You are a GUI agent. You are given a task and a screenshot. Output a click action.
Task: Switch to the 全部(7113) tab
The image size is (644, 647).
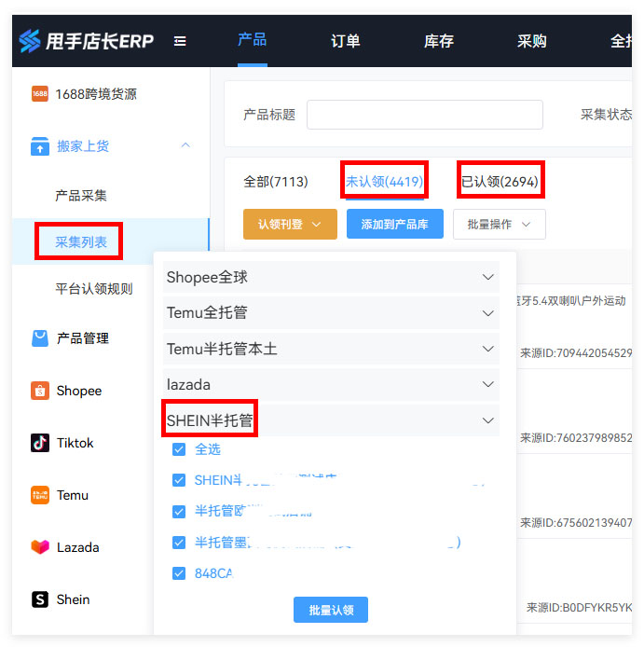click(276, 181)
